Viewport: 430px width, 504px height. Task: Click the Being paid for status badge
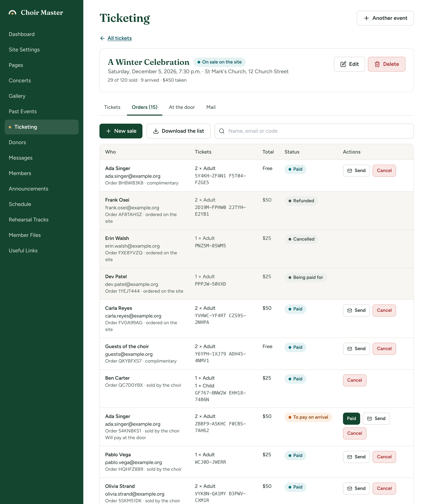coord(306,278)
